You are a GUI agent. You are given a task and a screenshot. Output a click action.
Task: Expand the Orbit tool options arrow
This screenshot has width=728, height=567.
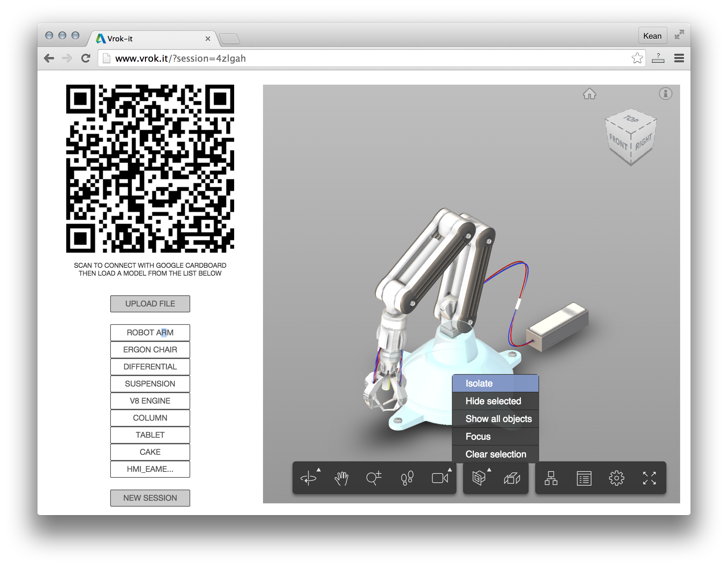click(319, 470)
